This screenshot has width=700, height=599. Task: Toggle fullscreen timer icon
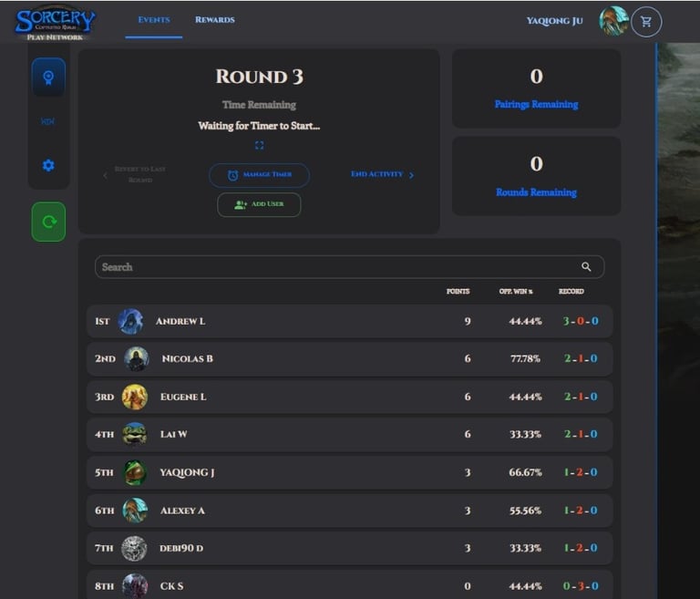click(x=260, y=145)
